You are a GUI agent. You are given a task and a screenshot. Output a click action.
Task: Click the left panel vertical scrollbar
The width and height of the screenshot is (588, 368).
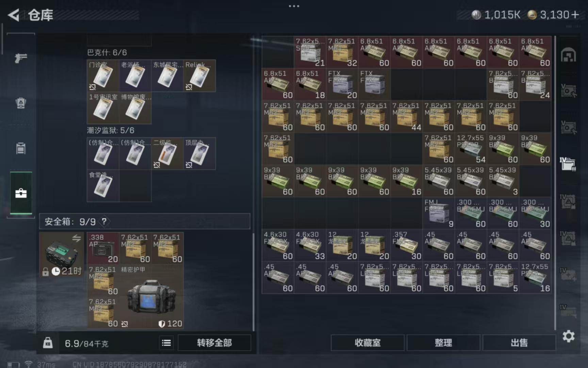tap(253, 282)
